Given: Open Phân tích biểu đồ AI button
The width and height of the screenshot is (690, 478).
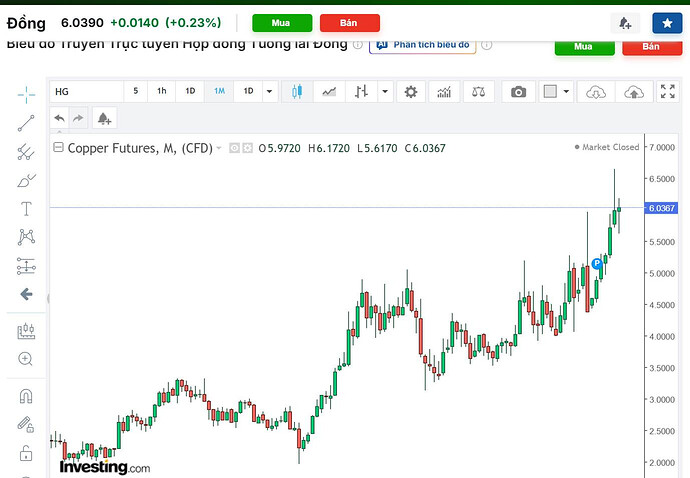Looking at the screenshot, I should click(422, 47).
